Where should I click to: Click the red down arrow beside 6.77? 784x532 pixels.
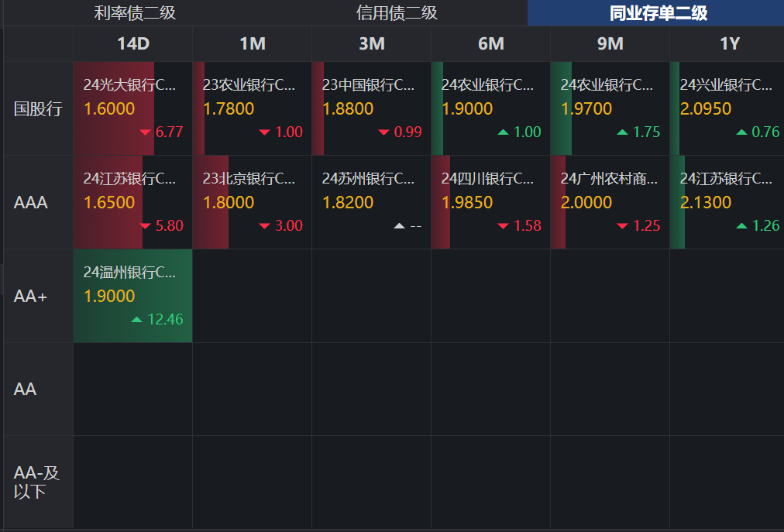pos(145,132)
